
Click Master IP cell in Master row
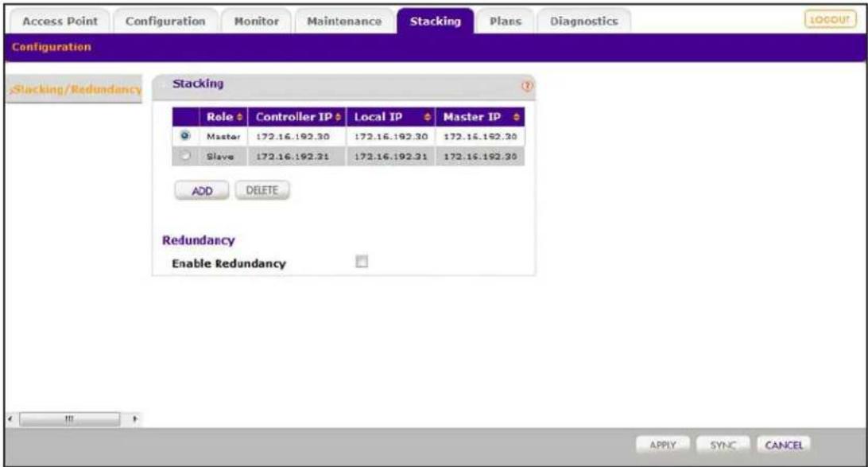point(480,136)
